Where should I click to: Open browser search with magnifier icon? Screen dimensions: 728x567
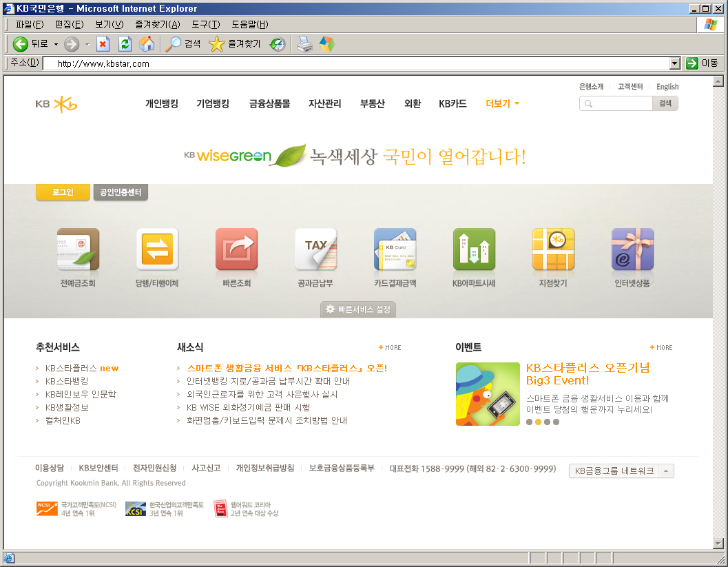[174, 44]
